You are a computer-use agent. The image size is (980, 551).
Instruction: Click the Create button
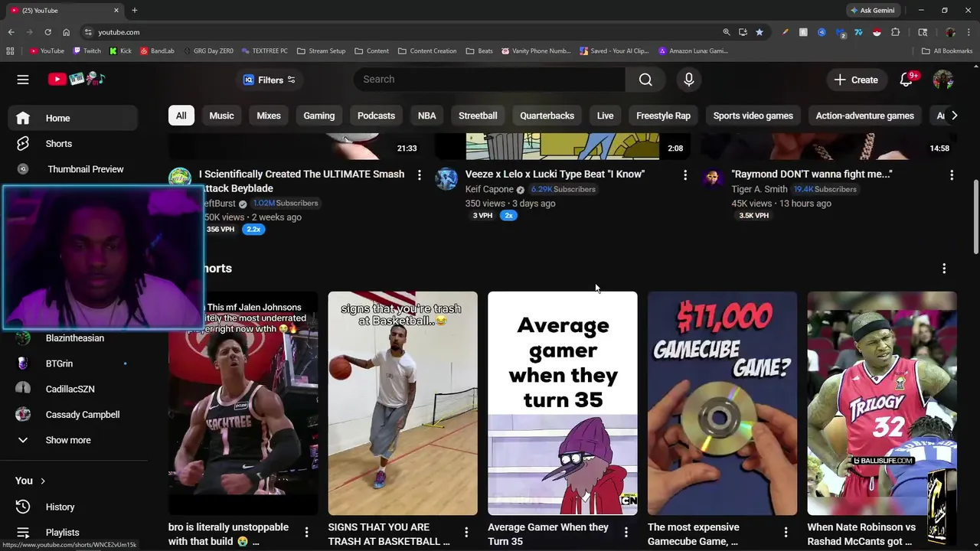(856, 80)
